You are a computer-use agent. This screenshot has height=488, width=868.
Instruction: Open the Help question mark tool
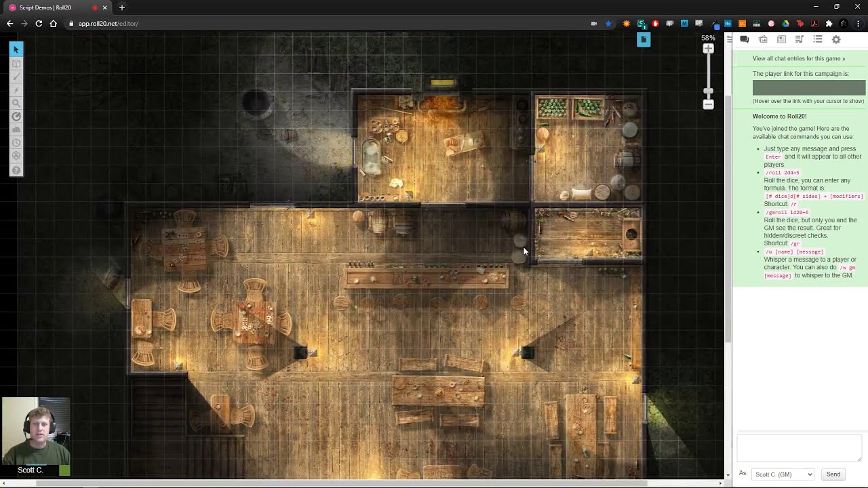coord(16,170)
